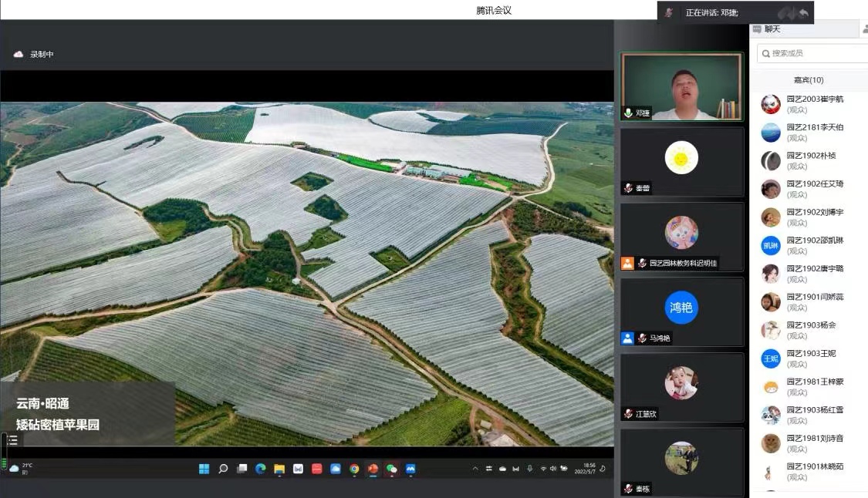
Task: Click the muted mic icon in the speaking bar
Action: [x=669, y=13]
